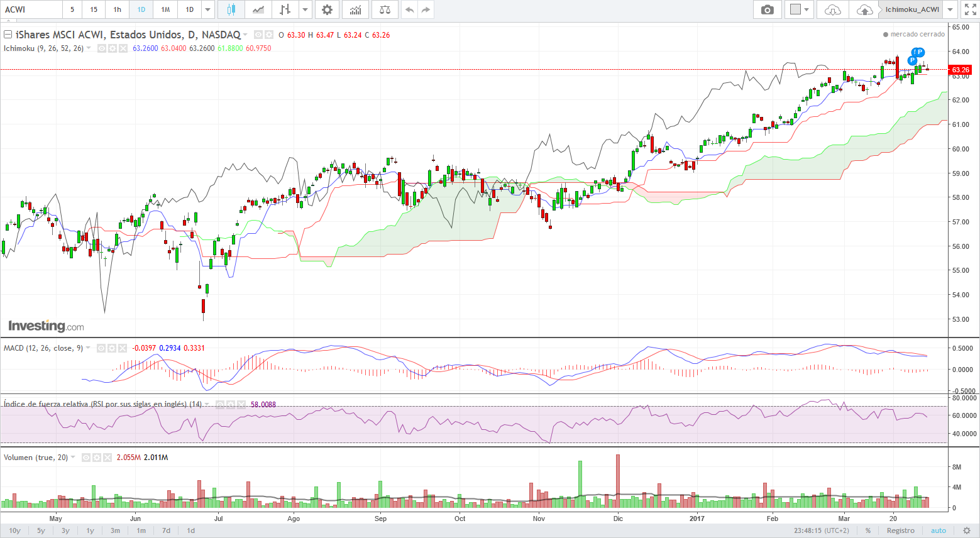Toggle Registro logarithmic scale
The width and height of the screenshot is (980, 538).
click(x=901, y=530)
